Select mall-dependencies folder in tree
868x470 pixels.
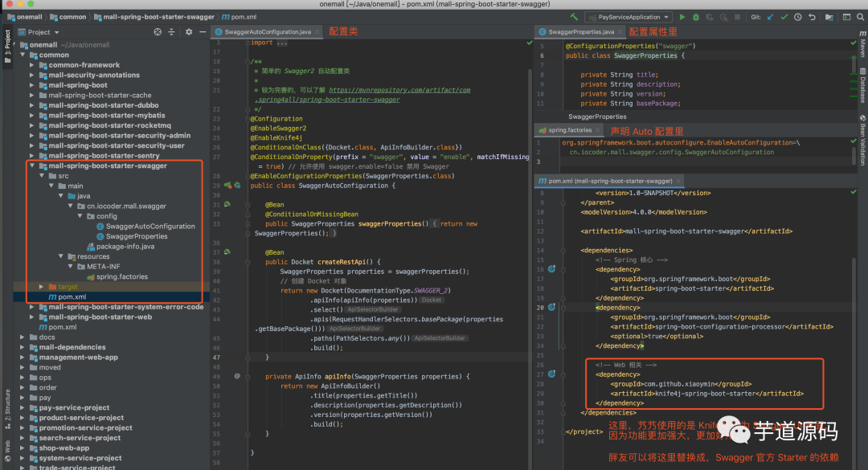[x=67, y=347]
